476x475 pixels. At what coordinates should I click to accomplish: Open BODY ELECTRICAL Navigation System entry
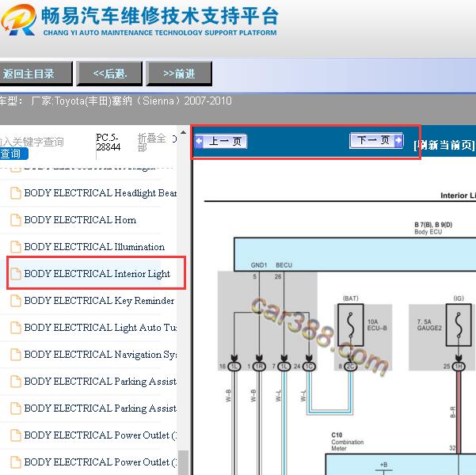100,355
